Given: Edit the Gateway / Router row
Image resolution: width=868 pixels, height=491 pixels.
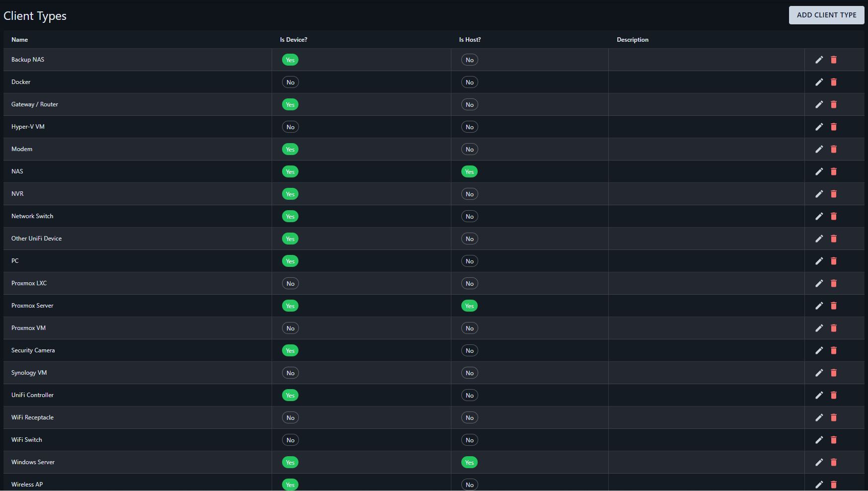Looking at the screenshot, I should 819,104.
